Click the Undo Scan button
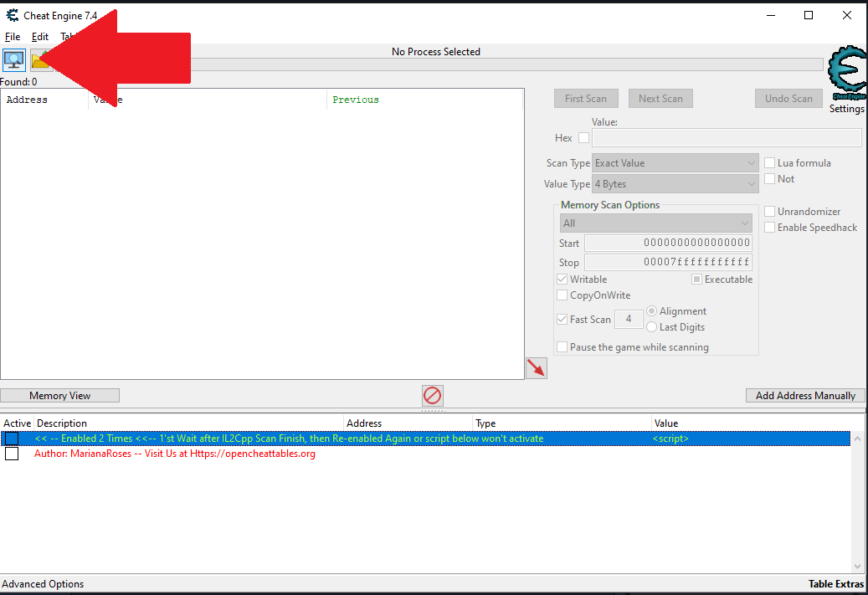 click(x=788, y=99)
